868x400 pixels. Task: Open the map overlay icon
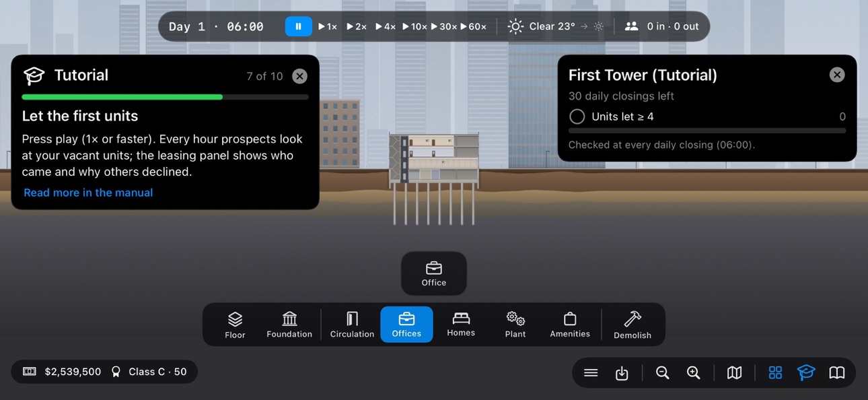coord(734,372)
